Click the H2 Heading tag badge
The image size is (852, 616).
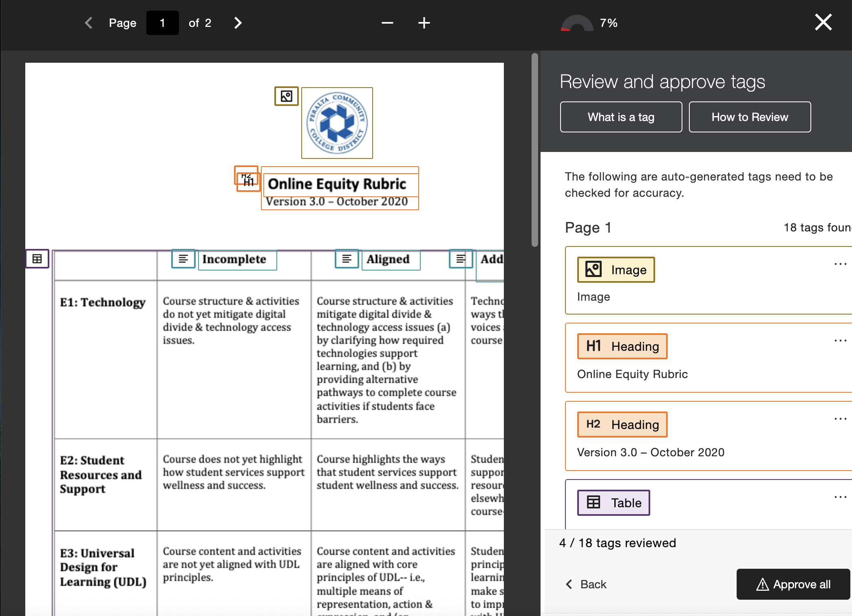(x=622, y=425)
